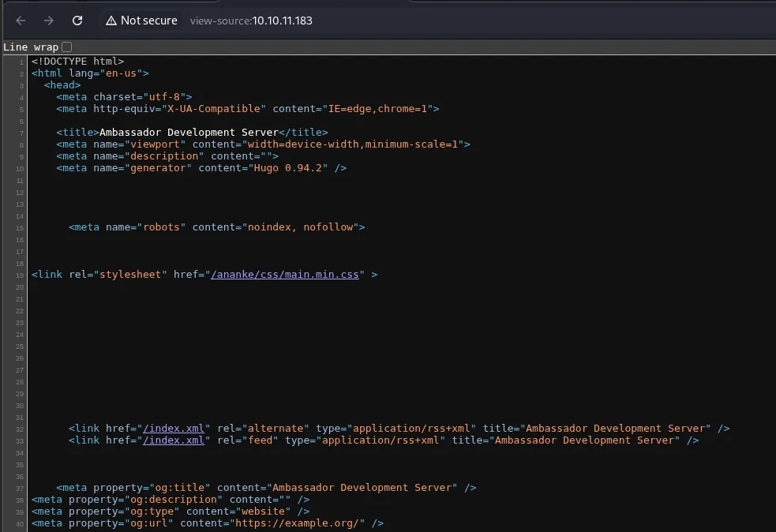Click the "Line wrap" label text
The image size is (776, 532).
(x=31, y=47)
